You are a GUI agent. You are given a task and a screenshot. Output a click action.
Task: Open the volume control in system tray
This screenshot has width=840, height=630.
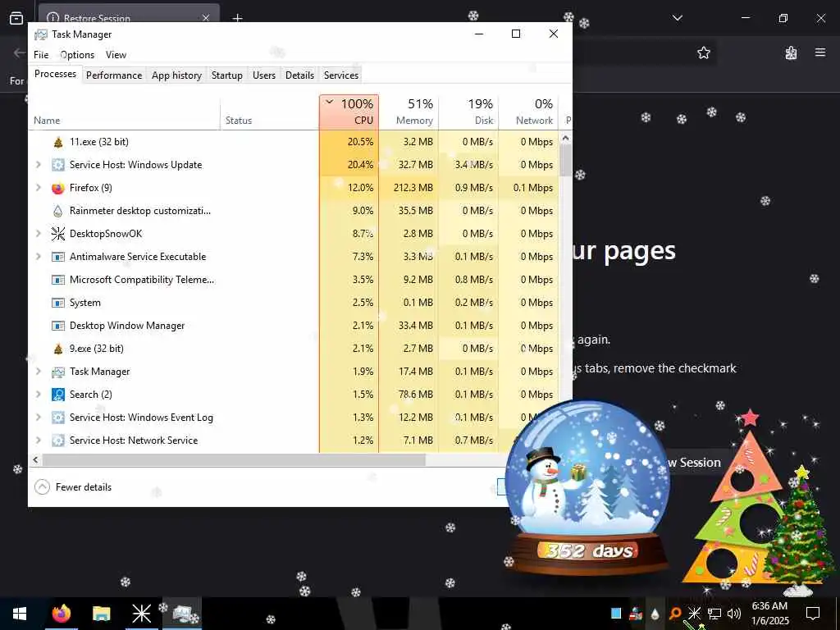[x=734, y=614]
